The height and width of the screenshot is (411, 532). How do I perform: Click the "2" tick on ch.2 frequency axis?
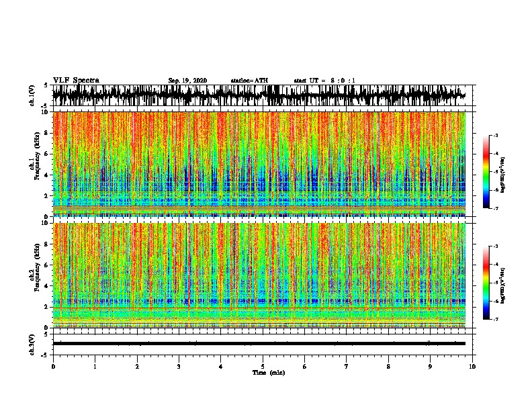click(47, 307)
